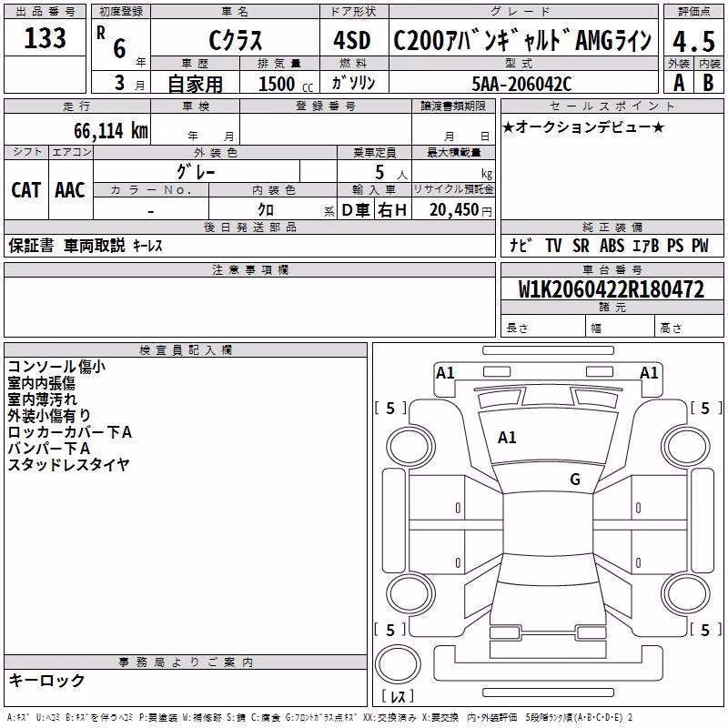Click キーレス in later-shipped parts
The width and height of the screenshot is (728, 728).
147,246
